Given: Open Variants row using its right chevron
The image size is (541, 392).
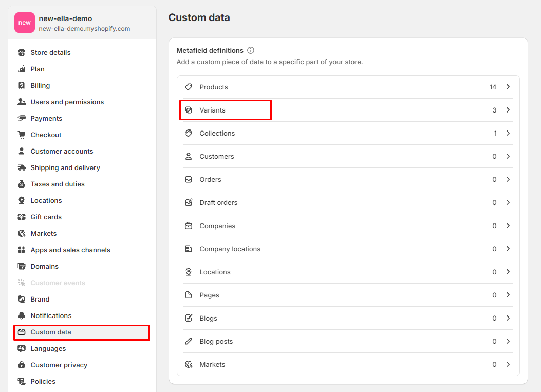Looking at the screenshot, I should 508,110.
